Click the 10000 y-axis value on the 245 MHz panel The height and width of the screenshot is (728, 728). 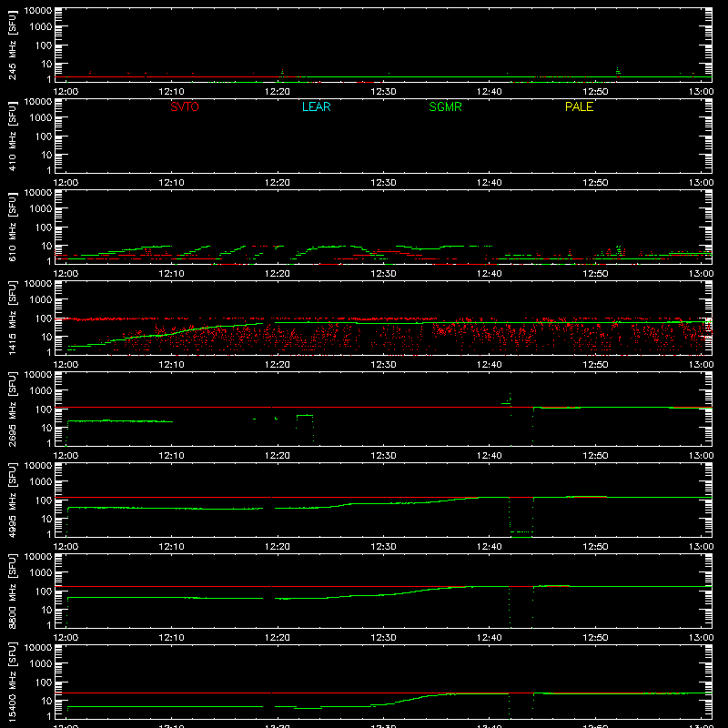38,11
